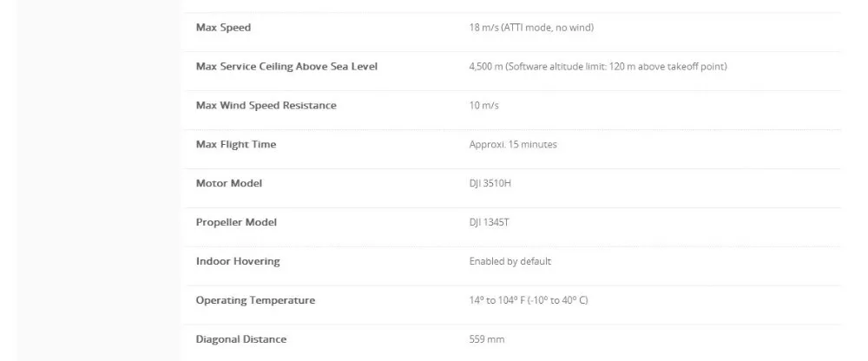Select the 4,500 m altitude limit text
The height and width of the screenshot is (361, 868).
coord(598,67)
